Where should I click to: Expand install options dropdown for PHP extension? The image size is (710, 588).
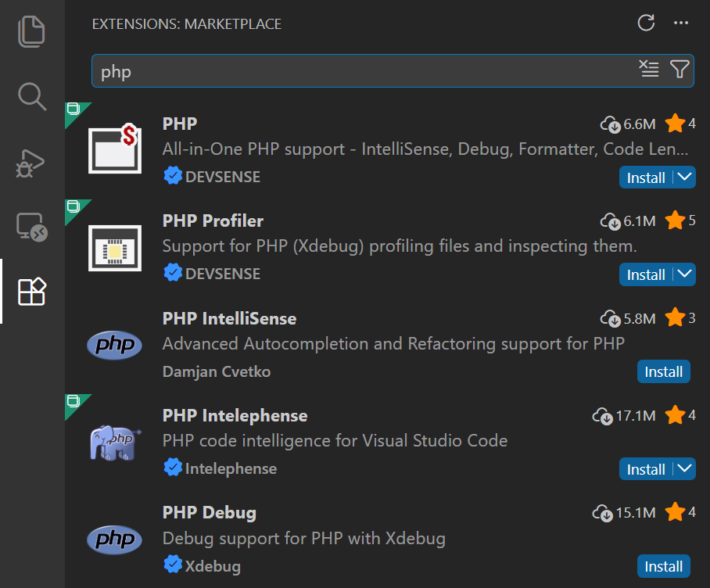(x=684, y=177)
